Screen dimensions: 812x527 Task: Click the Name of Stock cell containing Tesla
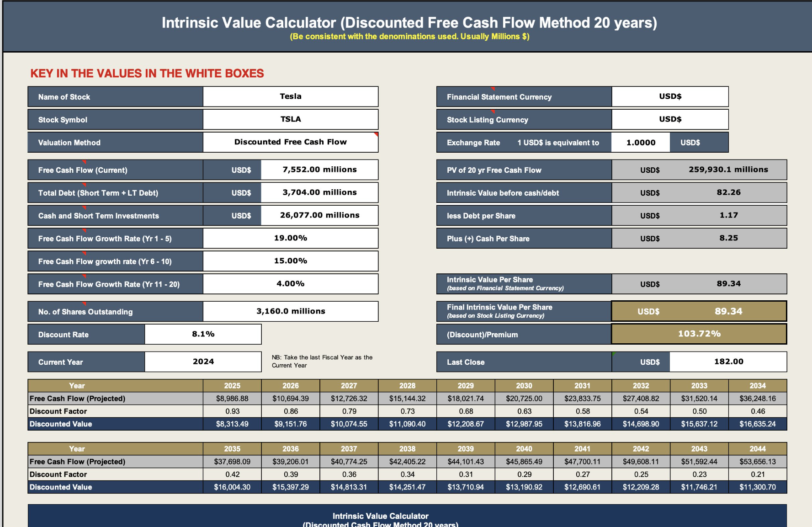[291, 96]
